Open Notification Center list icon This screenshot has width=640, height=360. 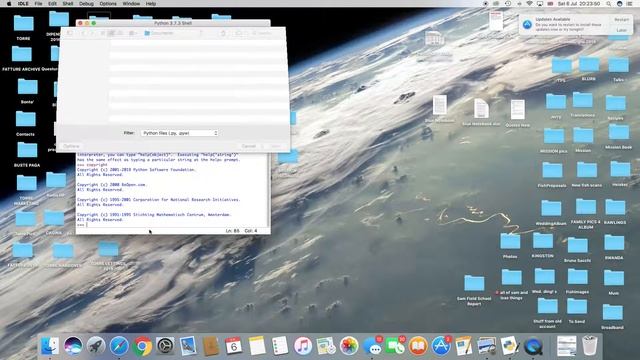click(630, 4)
